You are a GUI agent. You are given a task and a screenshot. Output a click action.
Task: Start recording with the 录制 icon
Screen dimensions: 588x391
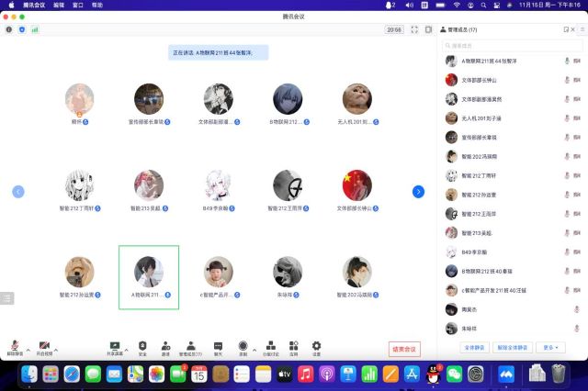[243, 347]
